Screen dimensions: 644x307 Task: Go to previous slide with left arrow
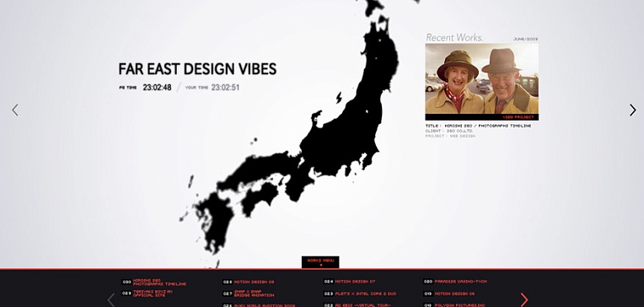(15, 110)
